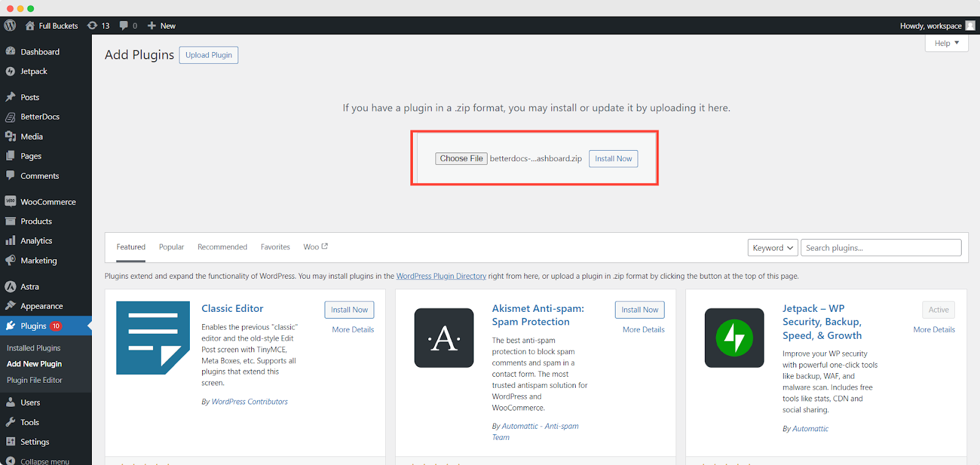View More Details for Classic Editor
980x465 pixels.
[353, 330]
